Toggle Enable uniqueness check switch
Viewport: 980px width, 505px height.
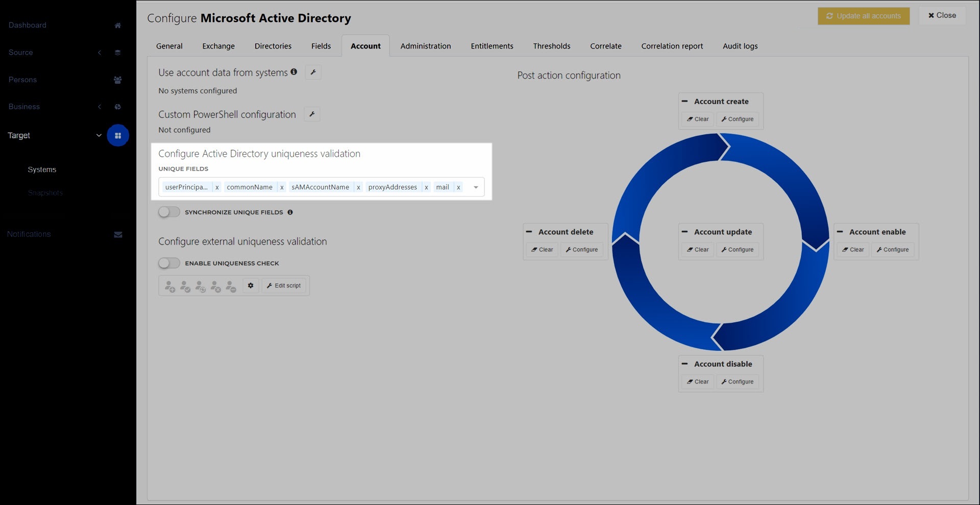pos(169,263)
